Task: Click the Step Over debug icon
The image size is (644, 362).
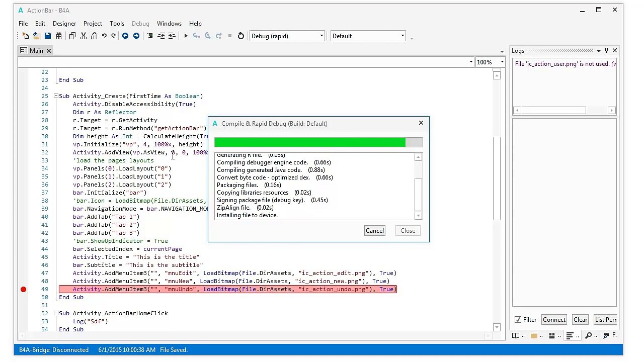Action: pos(208,36)
